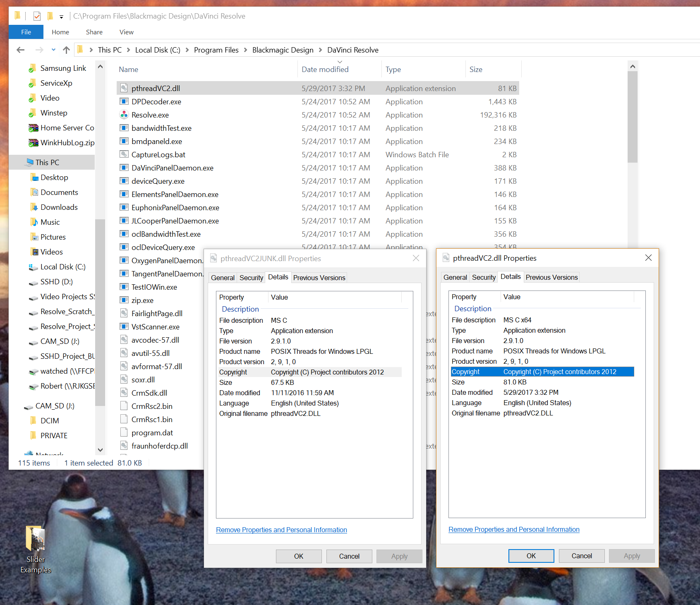Screen dimensions: 700x605
Task: Click the Properties quick access toolbar icon
Action: [x=37, y=16]
